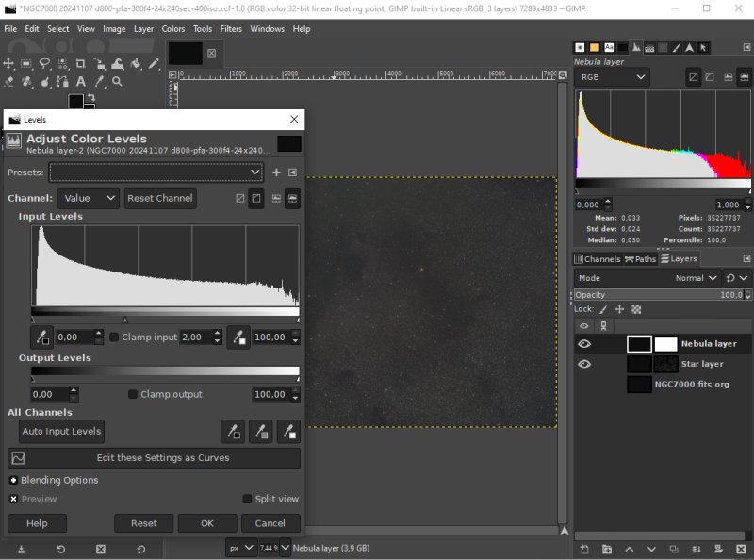
Task: Swap foreground and background colors
Action: pyautogui.click(x=90, y=98)
